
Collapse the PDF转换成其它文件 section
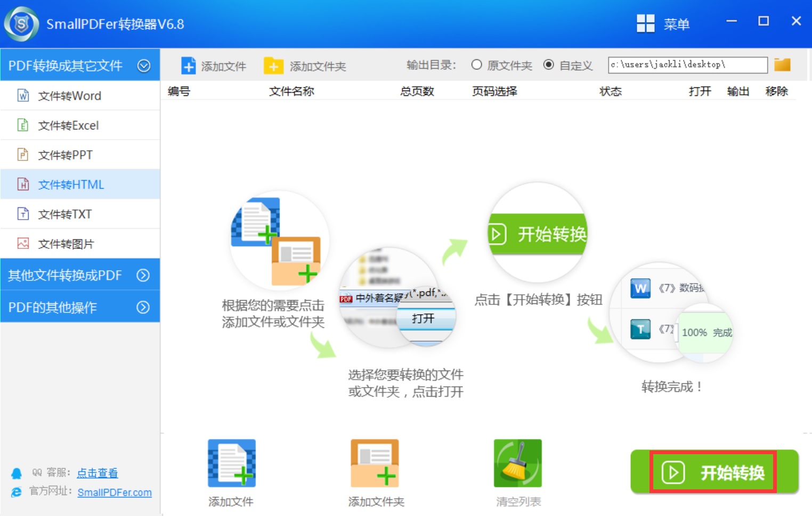80,66
